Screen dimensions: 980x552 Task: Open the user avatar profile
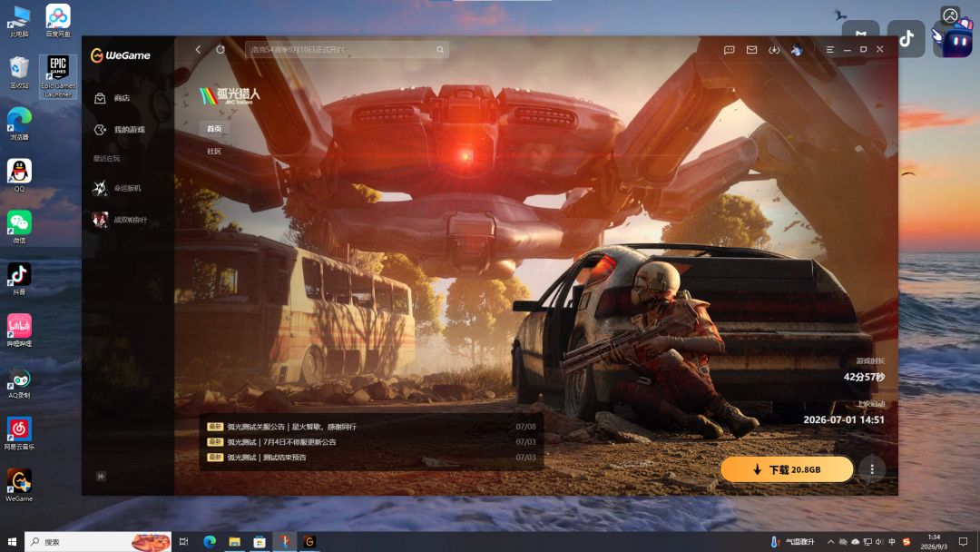[797, 49]
